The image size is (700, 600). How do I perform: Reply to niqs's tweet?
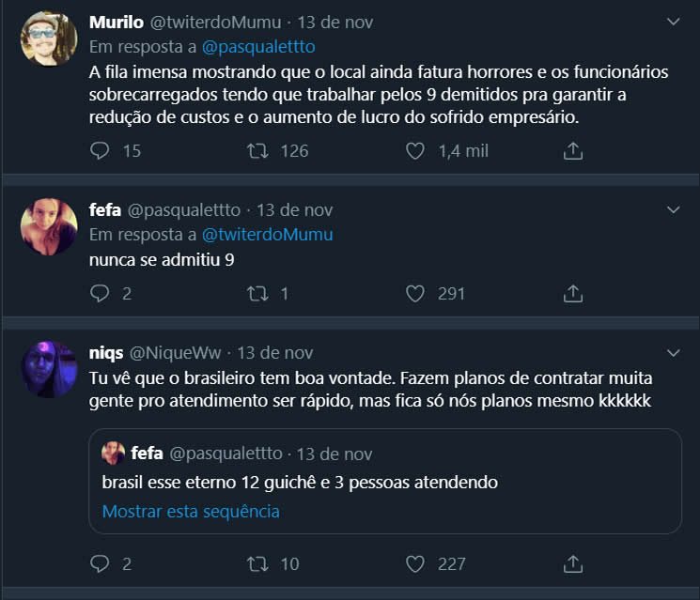click(101, 563)
